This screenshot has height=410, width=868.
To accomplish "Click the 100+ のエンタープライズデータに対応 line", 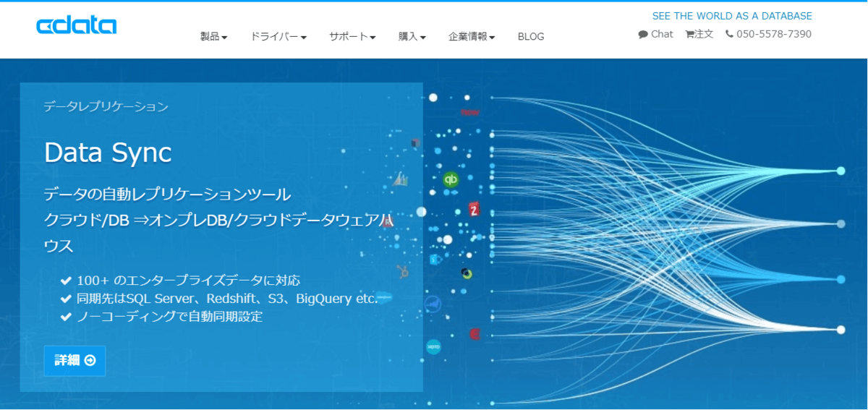I will pyautogui.click(x=180, y=280).
